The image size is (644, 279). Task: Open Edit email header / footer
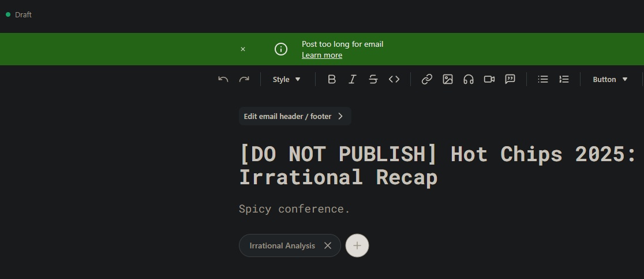click(295, 116)
